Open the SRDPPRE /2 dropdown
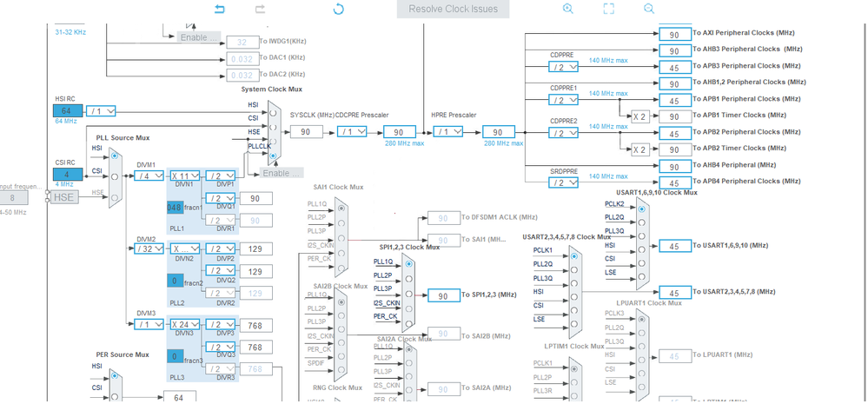Viewport: 868px width, 404px height. click(x=564, y=182)
